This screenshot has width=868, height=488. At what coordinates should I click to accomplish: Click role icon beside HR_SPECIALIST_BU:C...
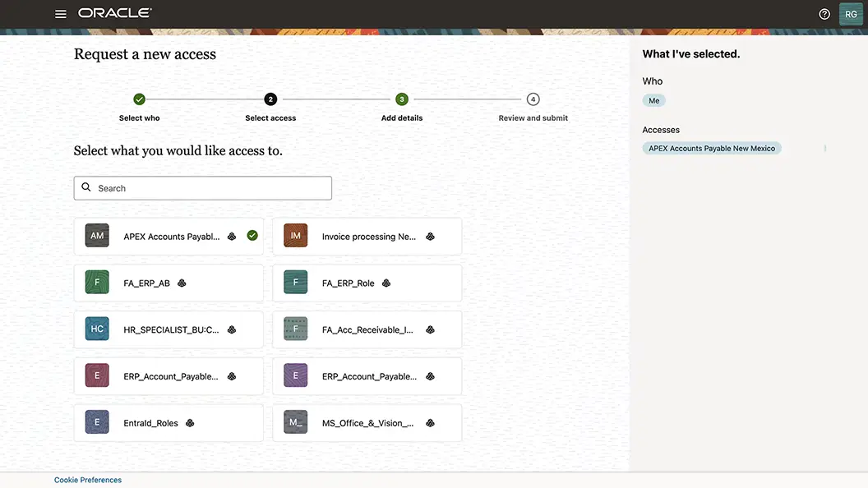232,329
